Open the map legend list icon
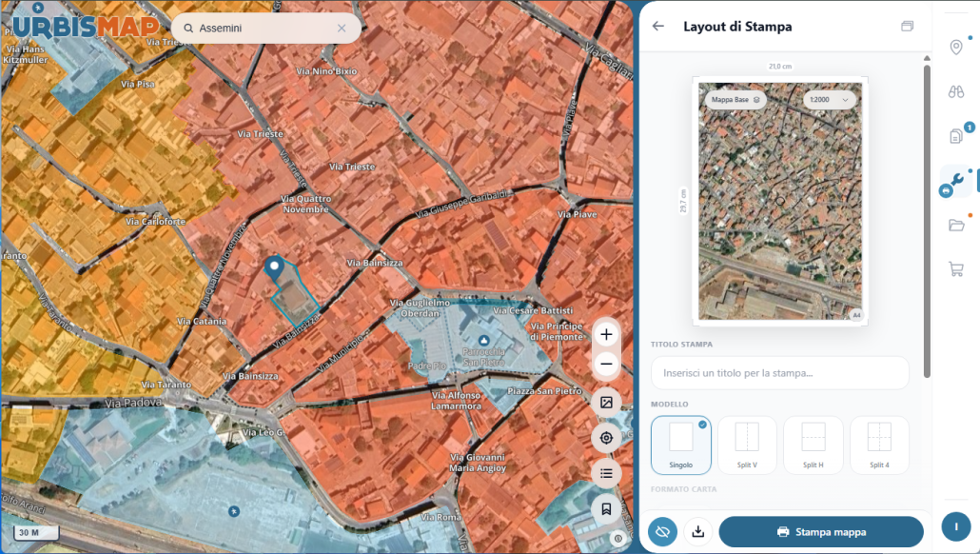 (606, 473)
